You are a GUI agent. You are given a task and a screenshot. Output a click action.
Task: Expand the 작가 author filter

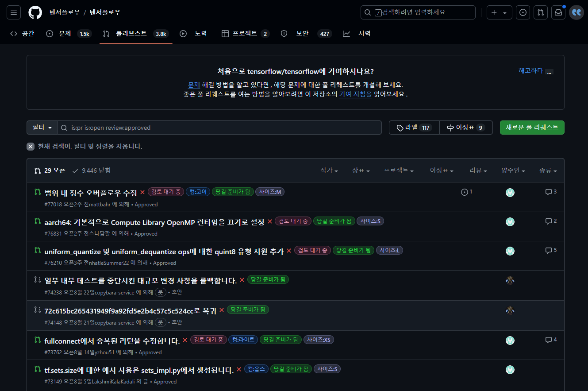click(x=329, y=170)
